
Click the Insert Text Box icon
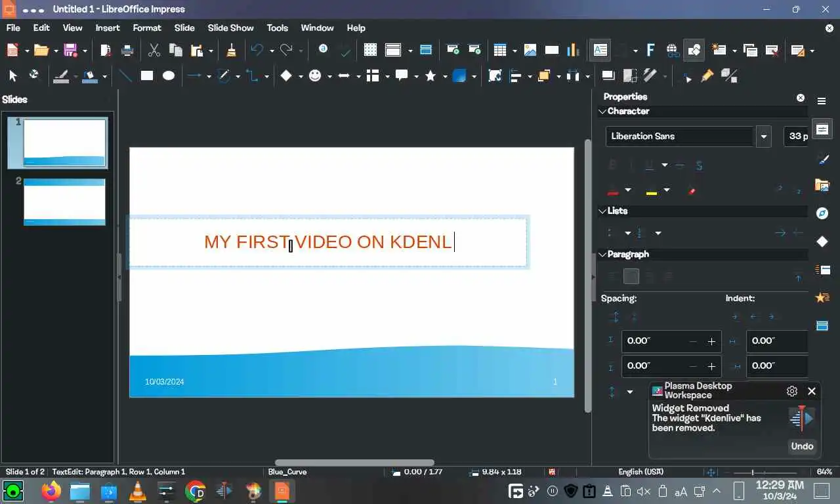pos(600,50)
